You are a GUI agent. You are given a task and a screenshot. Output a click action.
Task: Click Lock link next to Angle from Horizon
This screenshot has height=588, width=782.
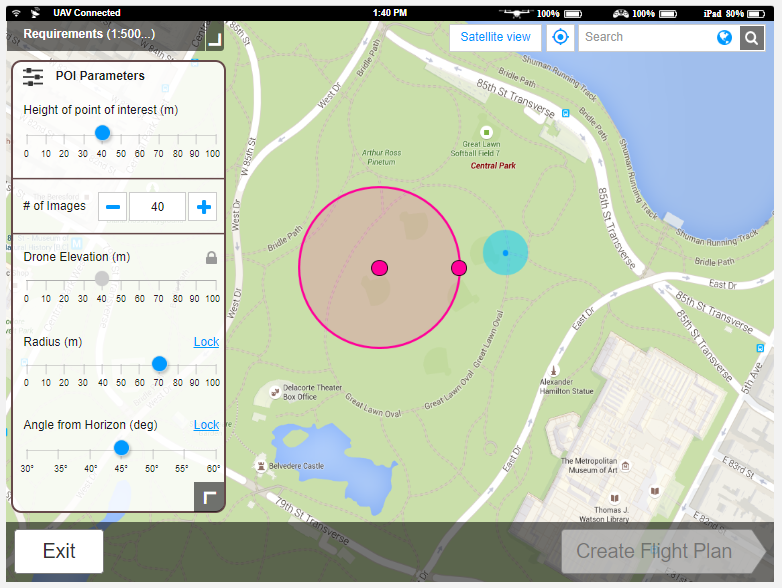pyautogui.click(x=206, y=424)
